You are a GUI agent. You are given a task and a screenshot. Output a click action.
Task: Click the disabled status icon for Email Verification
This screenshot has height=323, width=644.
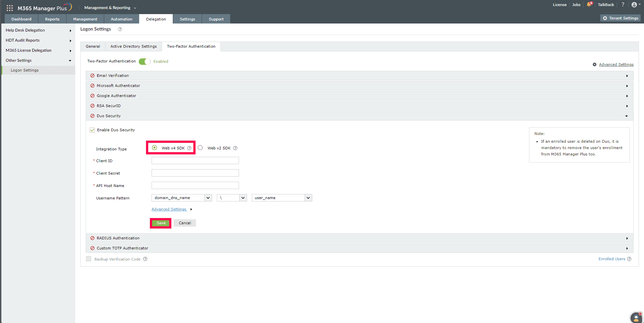click(92, 76)
